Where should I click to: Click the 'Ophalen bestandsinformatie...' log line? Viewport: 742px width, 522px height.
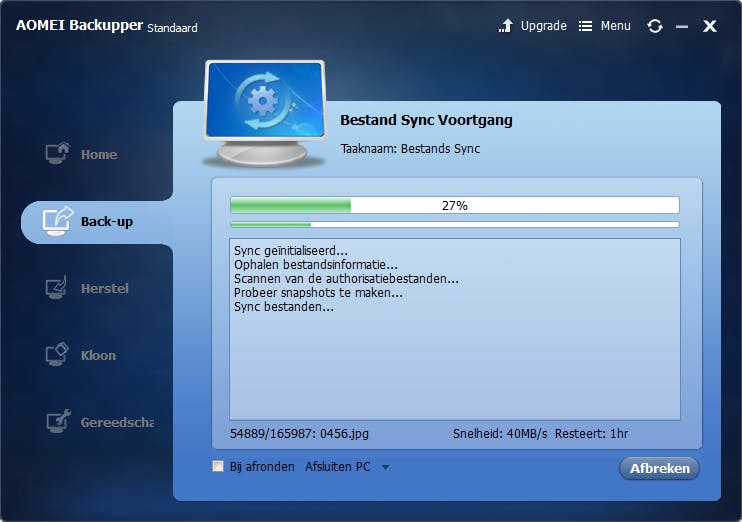click(x=316, y=265)
